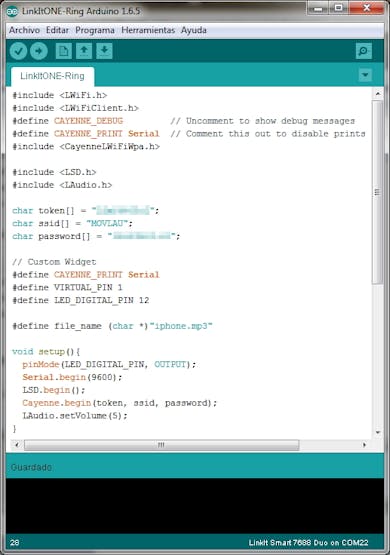390x555 pixels.
Task: Click the black console output area
Action: tap(195, 506)
